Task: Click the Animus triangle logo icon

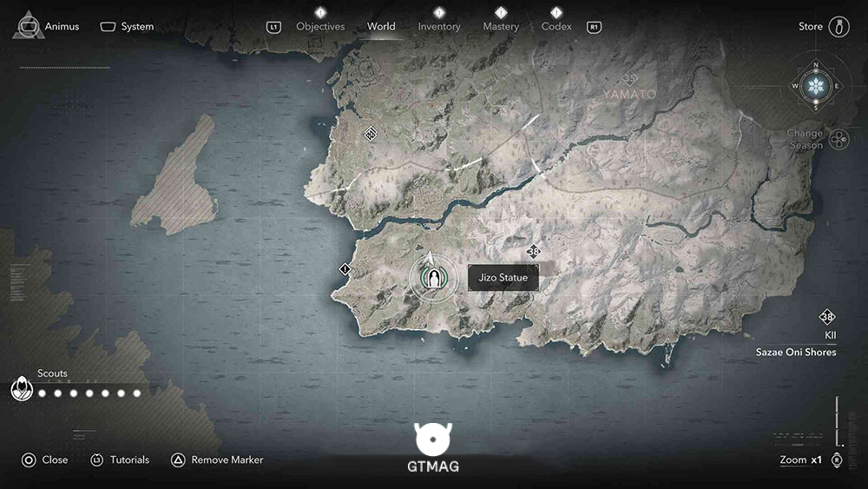Action: point(28,25)
